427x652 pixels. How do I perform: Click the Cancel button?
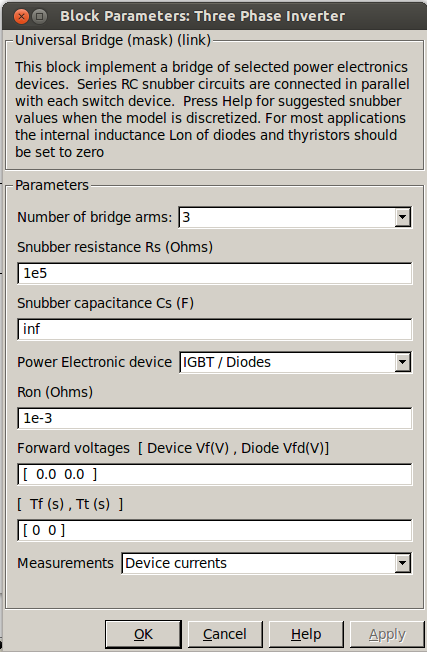[225, 634]
